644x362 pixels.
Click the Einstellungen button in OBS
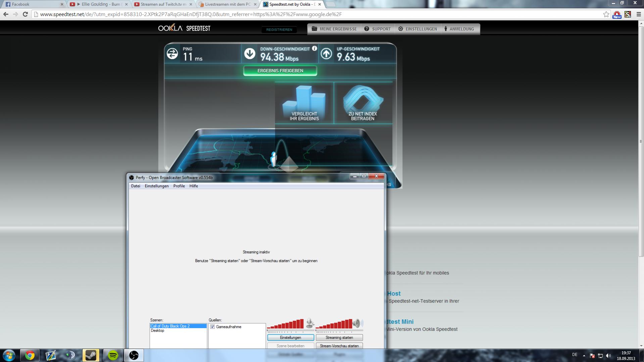click(x=291, y=338)
